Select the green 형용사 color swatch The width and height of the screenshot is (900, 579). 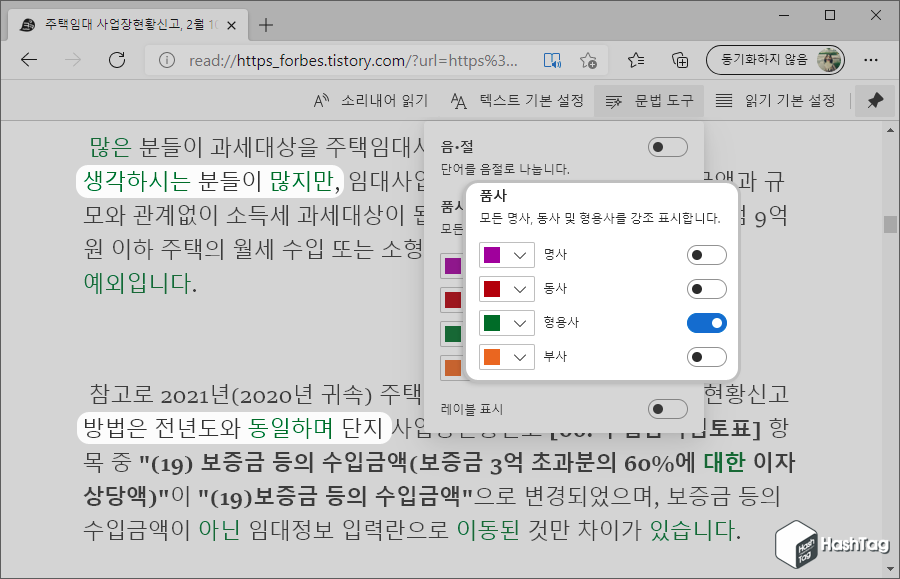[x=494, y=322]
